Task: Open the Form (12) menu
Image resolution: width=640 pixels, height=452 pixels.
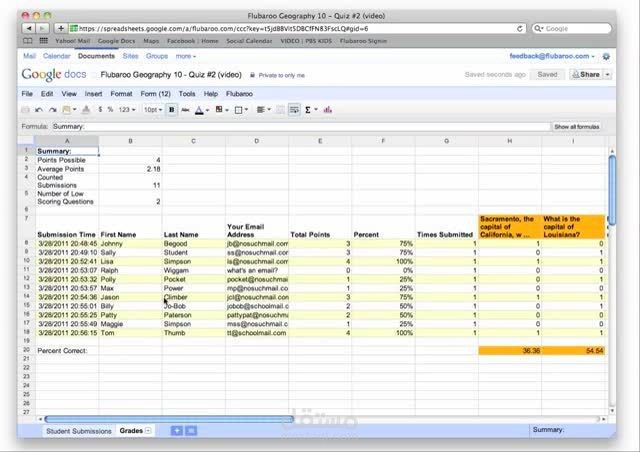Action: click(156, 94)
